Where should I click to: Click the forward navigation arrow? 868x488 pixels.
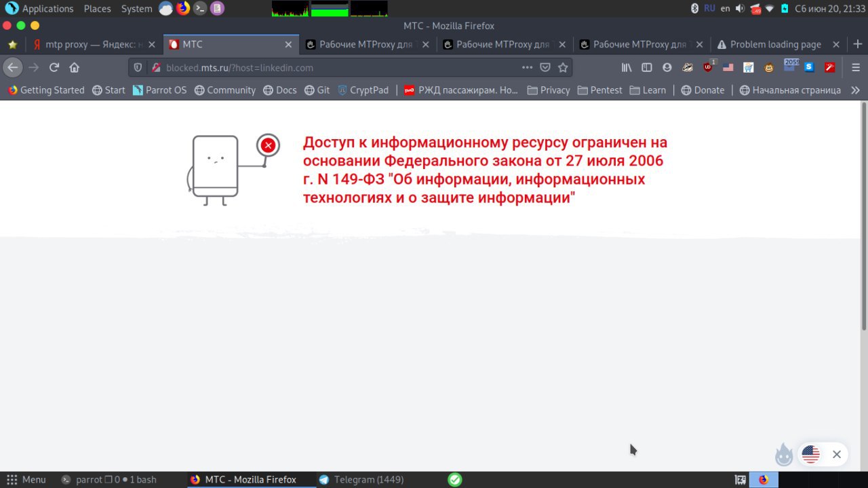(x=33, y=67)
